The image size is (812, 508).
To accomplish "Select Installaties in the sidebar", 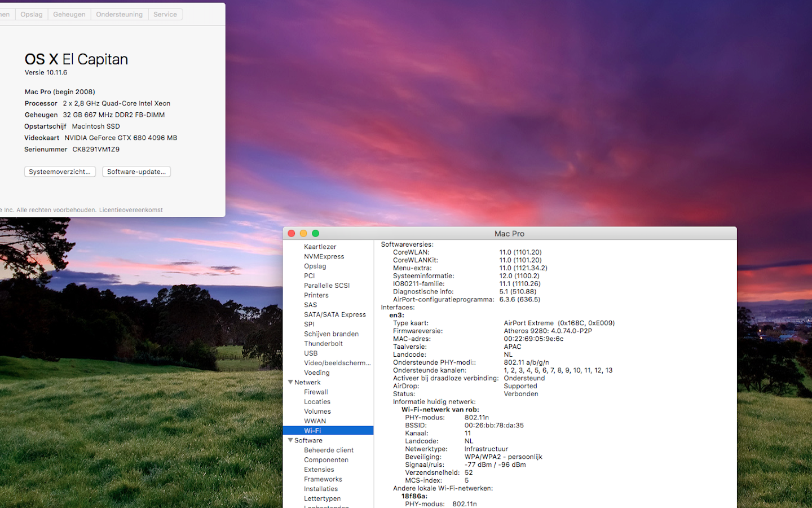I will pos(321,489).
